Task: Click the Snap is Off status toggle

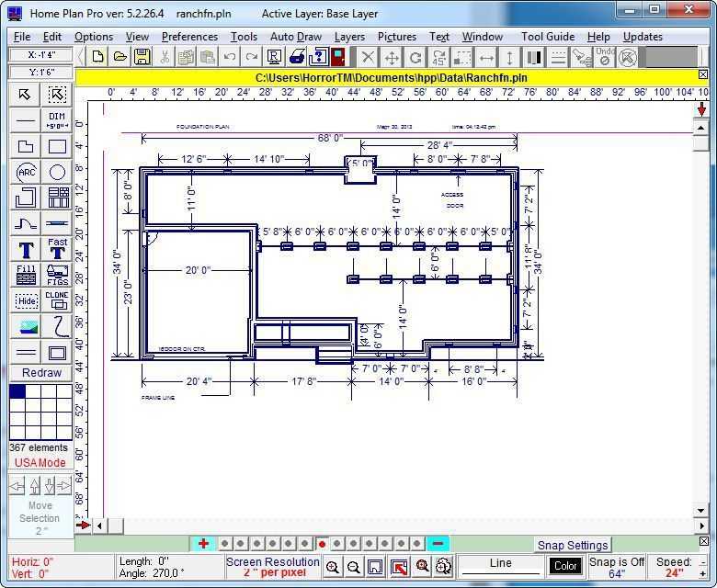Action: (x=617, y=568)
